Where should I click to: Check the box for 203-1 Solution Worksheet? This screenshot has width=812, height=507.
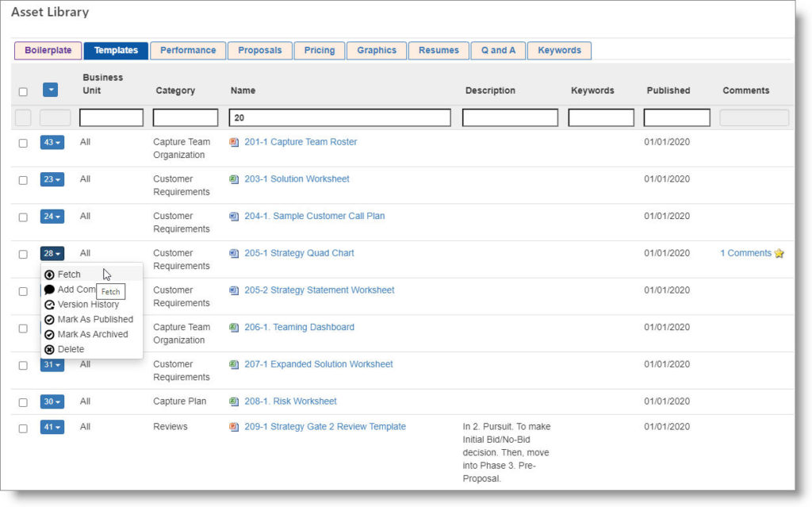click(23, 180)
